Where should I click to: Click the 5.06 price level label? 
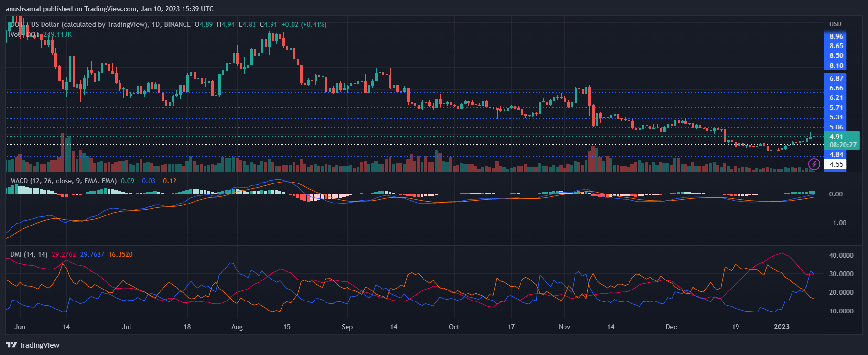pos(836,127)
